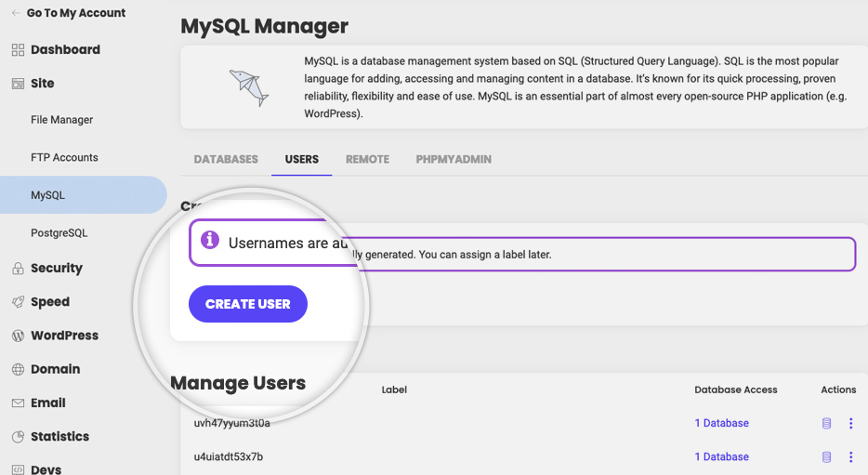Switch to the DATABASES tab
This screenshot has width=868, height=475.
tap(226, 160)
